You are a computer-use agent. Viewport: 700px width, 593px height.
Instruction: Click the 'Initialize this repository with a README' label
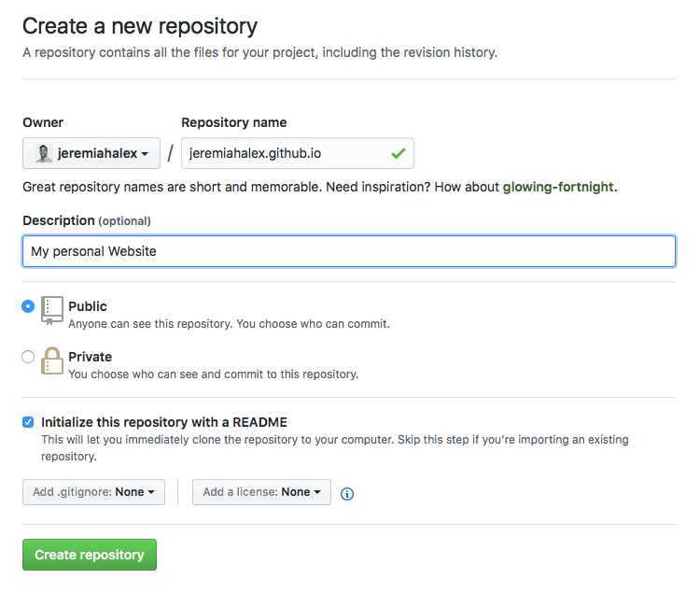[164, 422]
